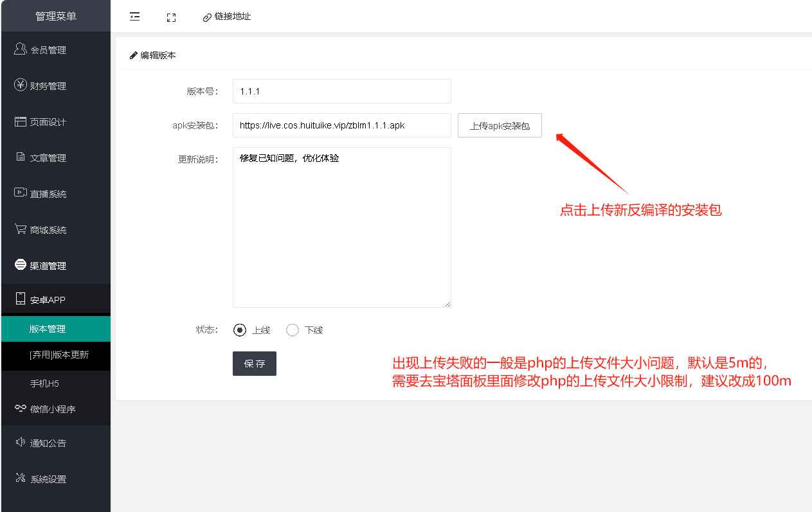Click the 版本号 input field
The height and width of the screenshot is (512, 812).
342,91
